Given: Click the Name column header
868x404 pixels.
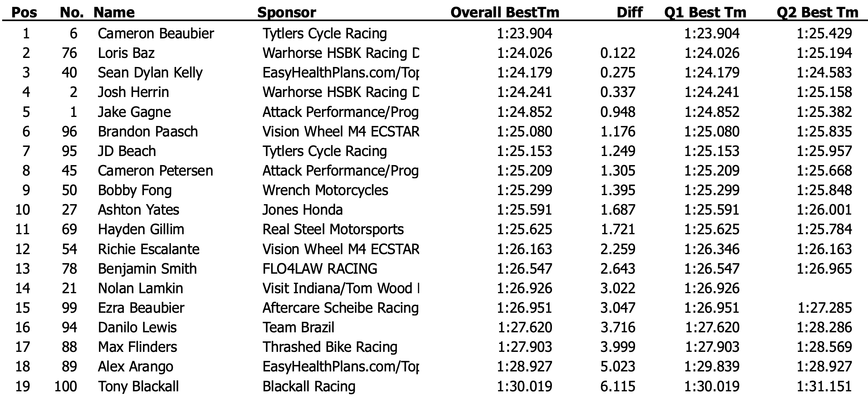Looking at the screenshot, I should [114, 13].
